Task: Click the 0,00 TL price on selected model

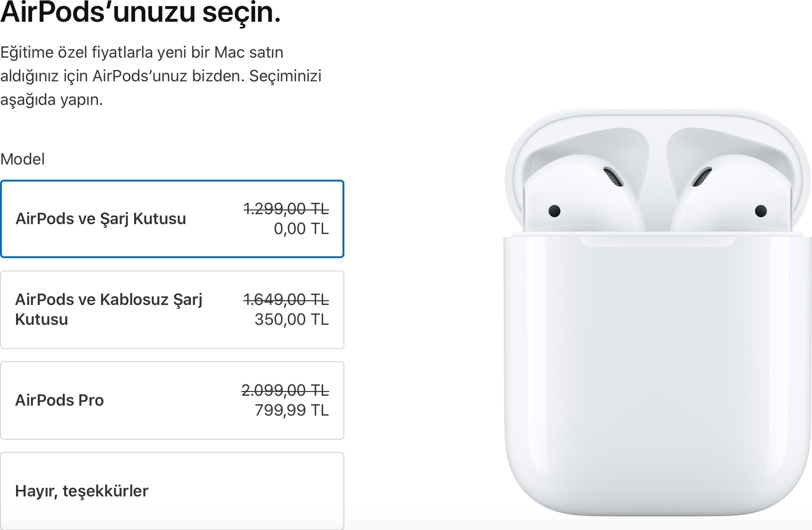Action: [301, 229]
